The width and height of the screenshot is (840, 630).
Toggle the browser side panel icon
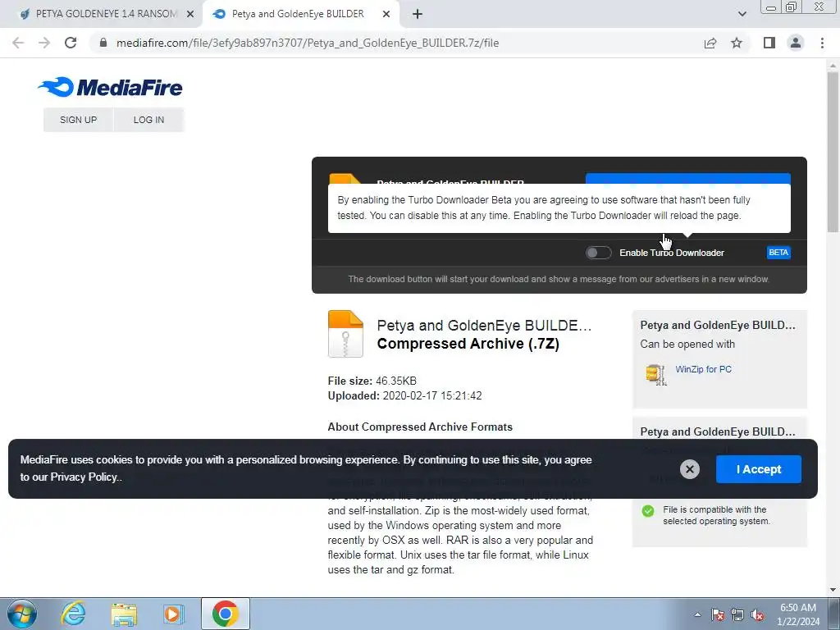769,43
